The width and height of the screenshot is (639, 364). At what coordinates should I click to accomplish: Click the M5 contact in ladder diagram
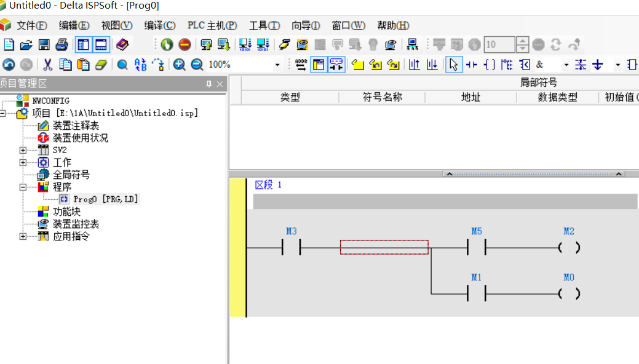[x=476, y=248]
